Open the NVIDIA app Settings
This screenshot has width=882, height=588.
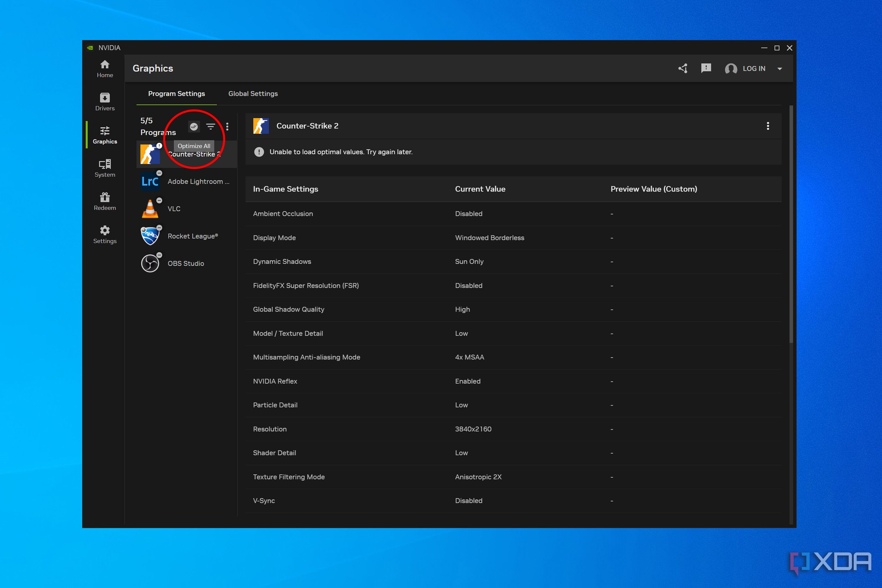click(x=105, y=234)
